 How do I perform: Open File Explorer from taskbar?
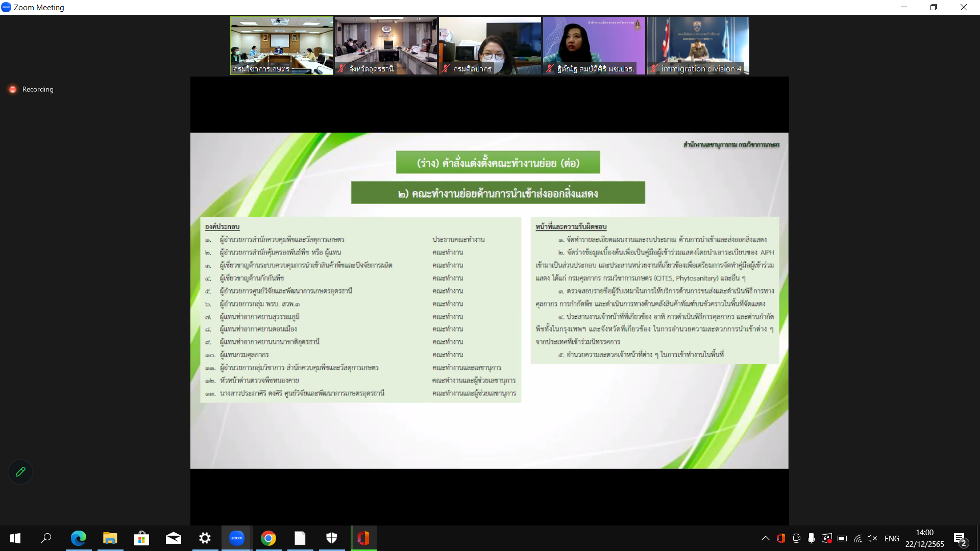pos(110,538)
